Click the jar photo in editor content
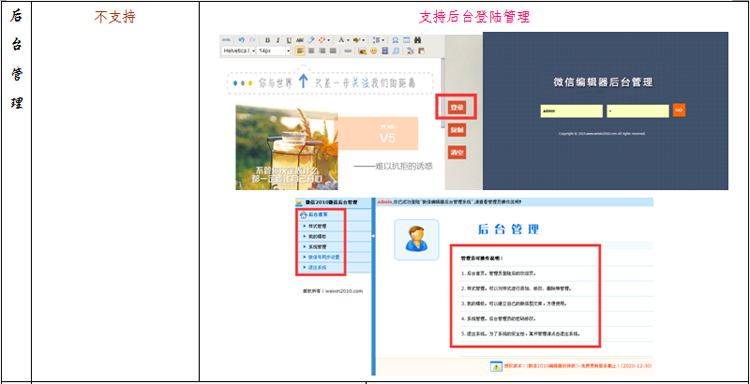This screenshot has height=384, width=750. pyautogui.click(x=287, y=148)
